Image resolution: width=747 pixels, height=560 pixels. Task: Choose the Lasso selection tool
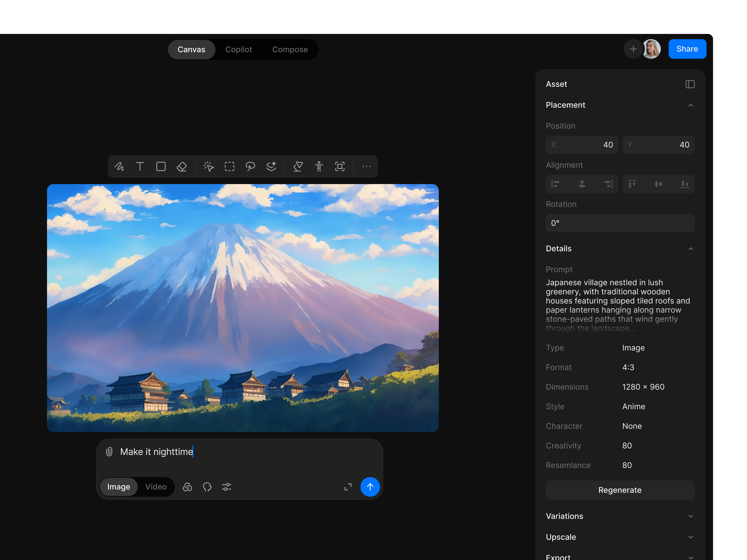(x=250, y=166)
